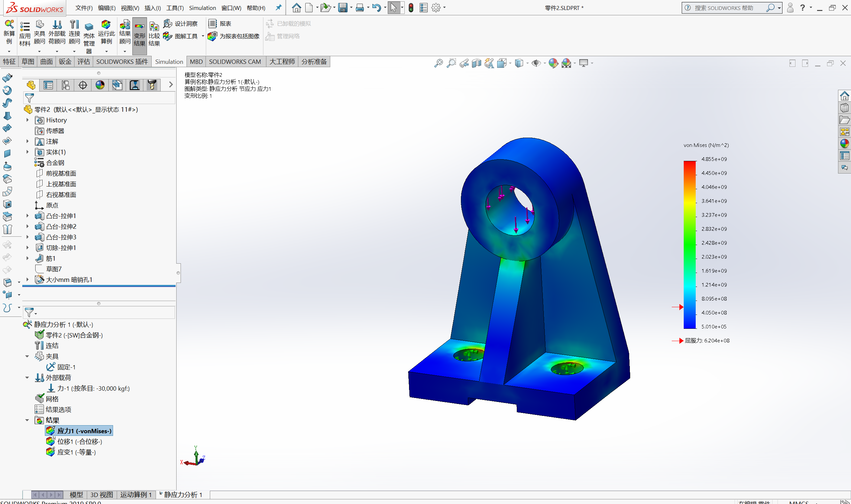Viewport: 851px width, 504px height.
Task: Click the Report (报表) button
Action: click(220, 23)
